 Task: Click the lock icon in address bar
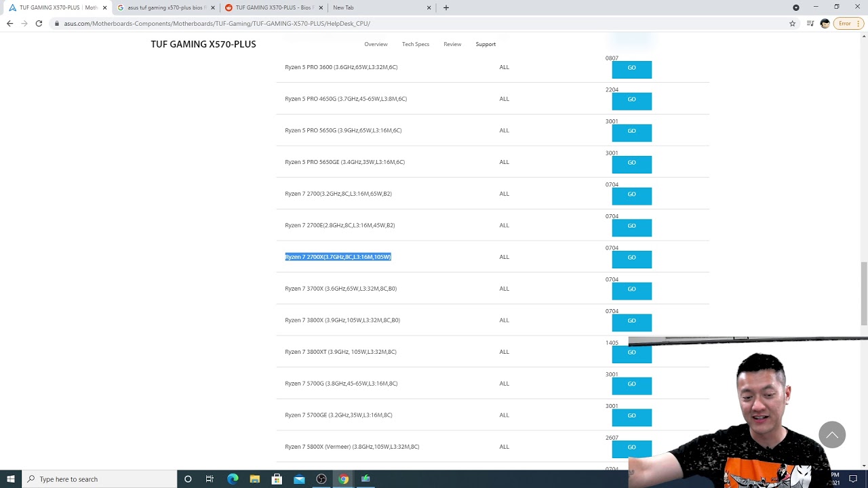pyautogui.click(x=57, y=23)
